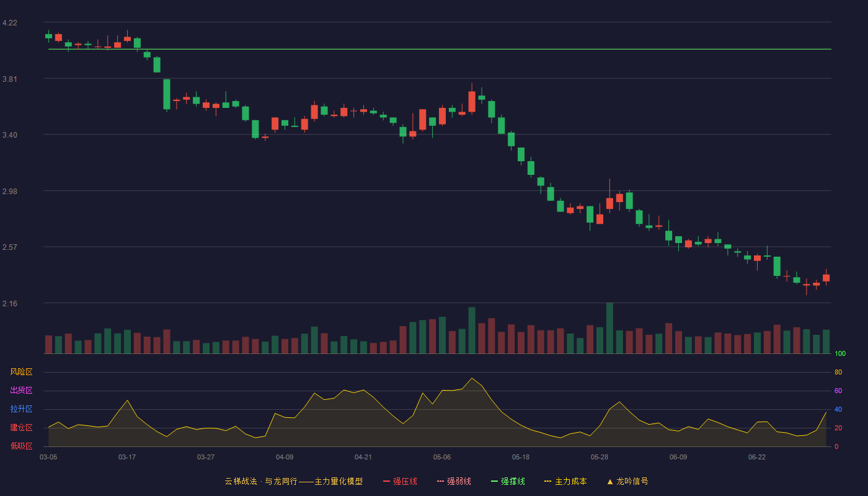Click the 03-27 date label
This screenshot has height=496, width=868.
pyautogui.click(x=206, y=457)
